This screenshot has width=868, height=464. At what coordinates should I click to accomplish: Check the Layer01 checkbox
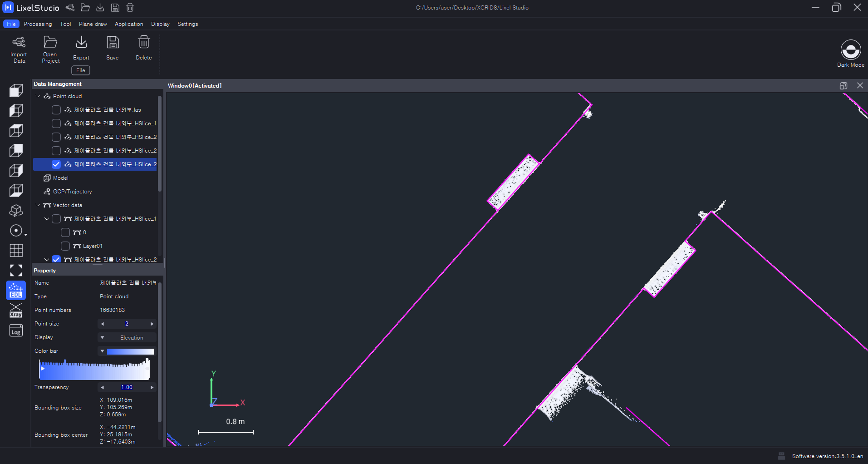click(x=65, y=246)
